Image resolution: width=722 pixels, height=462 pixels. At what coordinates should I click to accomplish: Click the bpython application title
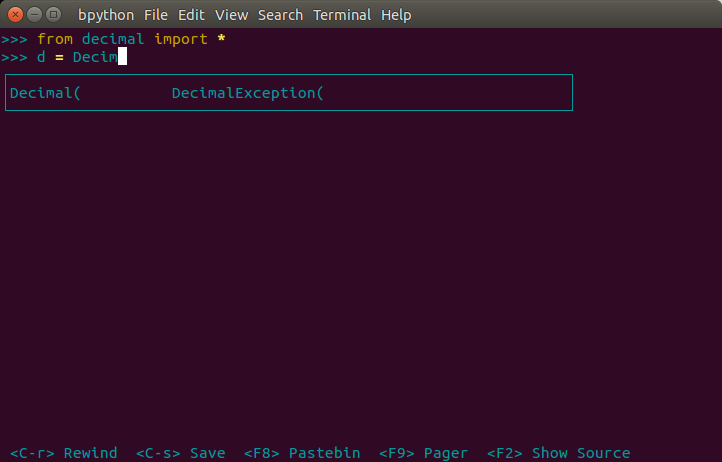click(106, 15)
